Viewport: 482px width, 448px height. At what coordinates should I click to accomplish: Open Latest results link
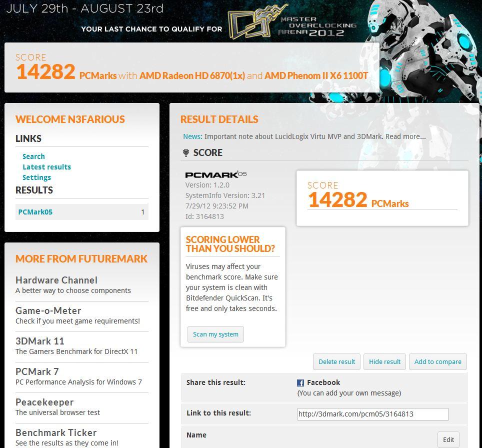coord(46,167)
